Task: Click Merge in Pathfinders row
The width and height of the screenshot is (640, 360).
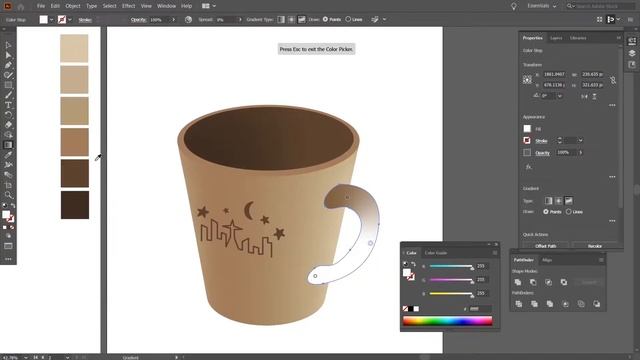Action: [x=549, y=304]
